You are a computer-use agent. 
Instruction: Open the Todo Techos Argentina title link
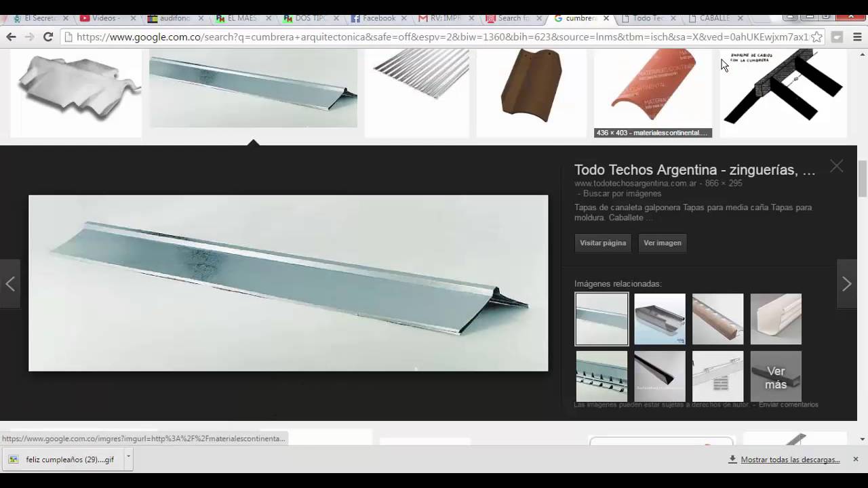point(695,170)
